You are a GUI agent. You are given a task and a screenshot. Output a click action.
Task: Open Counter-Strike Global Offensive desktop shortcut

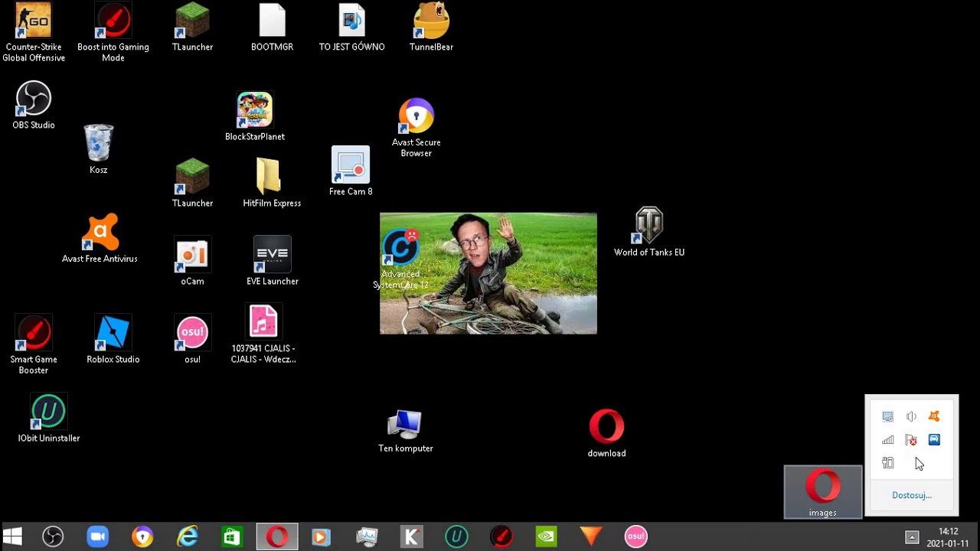pyautogui.click(x=34, y=32)
